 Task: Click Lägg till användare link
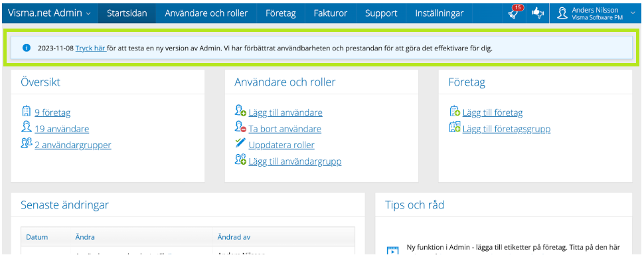click(x=285, y=113)
